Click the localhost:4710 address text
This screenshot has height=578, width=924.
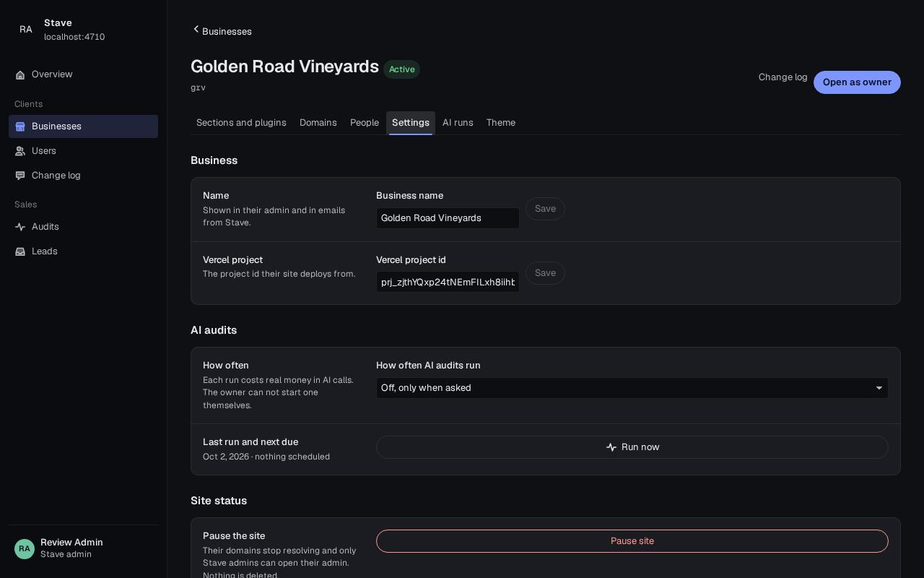coord(74,37)
